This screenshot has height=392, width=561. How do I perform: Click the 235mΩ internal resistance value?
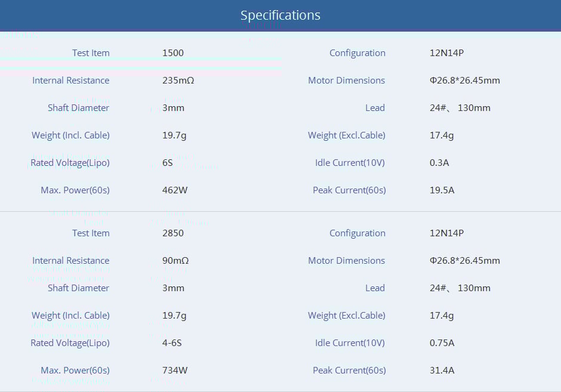tap(178, 81)
